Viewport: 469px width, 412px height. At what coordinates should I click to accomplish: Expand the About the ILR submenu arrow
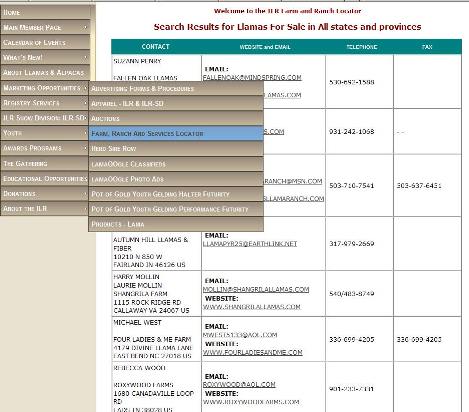click(85, 209)
